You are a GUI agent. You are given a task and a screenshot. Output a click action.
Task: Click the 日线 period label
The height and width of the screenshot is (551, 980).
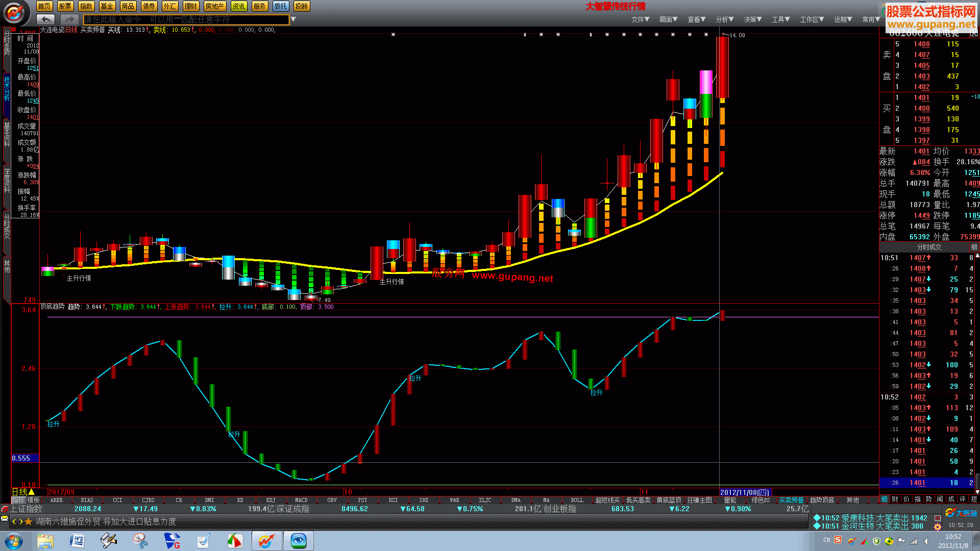[19, 492]
